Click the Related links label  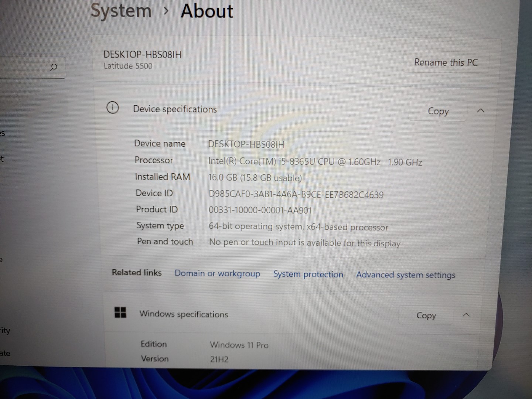137,272
